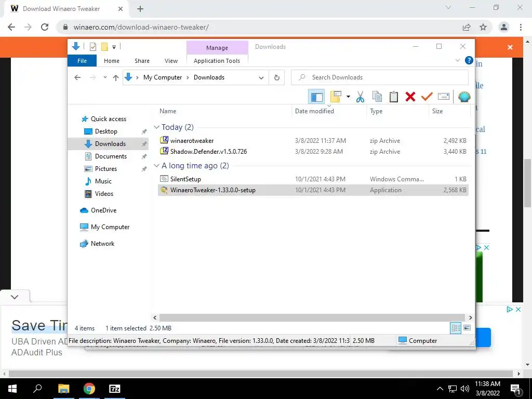The height and width of the screenshot is (399, 532).
Task: Toggle the navigation pane toolbar button
Action: coord(316,97)
